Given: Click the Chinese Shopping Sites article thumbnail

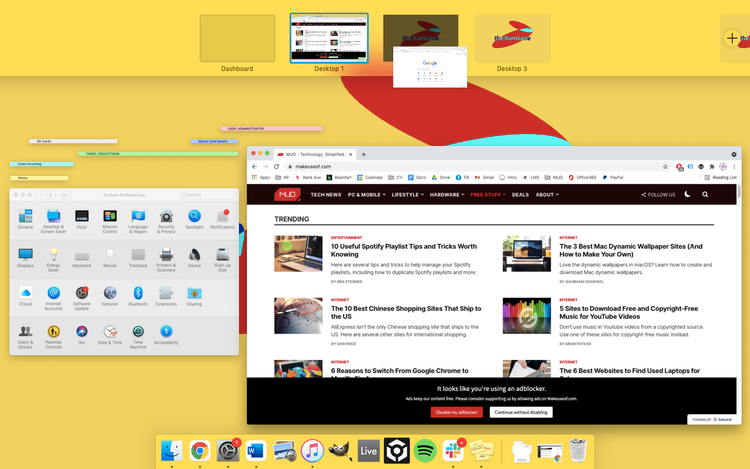Looking at the screenshot, I should pyautogui.click(x=298, y=316).
